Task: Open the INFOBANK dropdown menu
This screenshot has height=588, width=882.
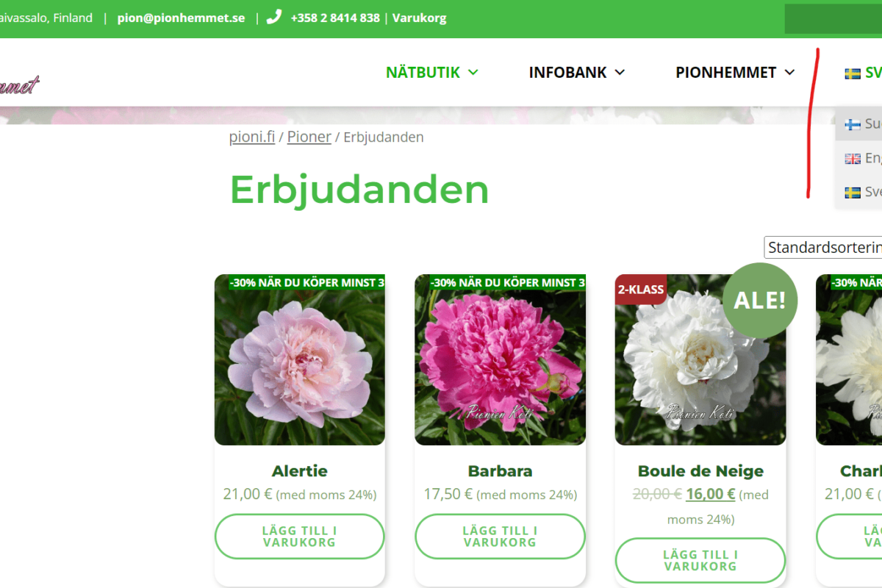Action: pos(576,72)
